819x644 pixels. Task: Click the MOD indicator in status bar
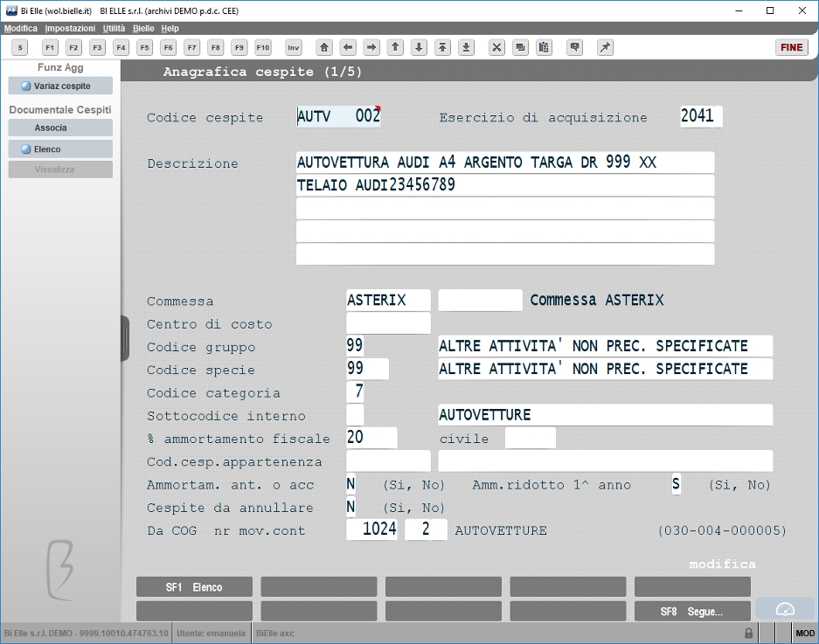tap(805, 633)
